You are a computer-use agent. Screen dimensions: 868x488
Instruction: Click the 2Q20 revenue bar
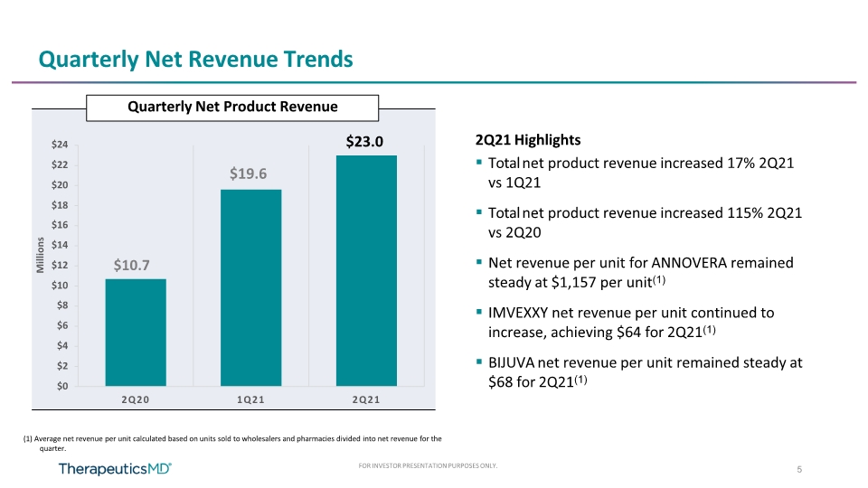point(136,333)
